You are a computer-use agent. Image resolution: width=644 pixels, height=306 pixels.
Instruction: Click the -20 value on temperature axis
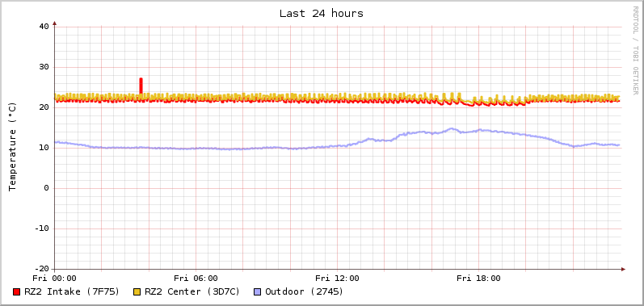tap(41, 269)
